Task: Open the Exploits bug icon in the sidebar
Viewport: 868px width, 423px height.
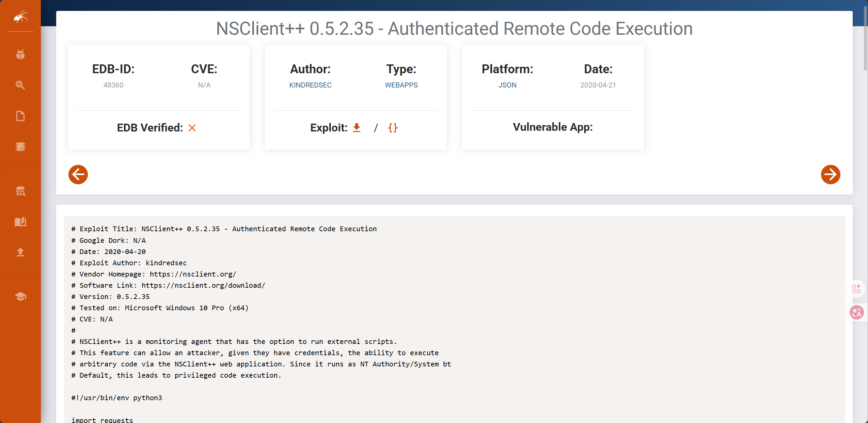Action: point(20,54)
